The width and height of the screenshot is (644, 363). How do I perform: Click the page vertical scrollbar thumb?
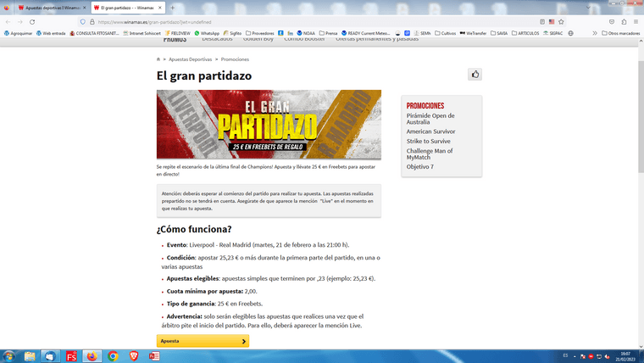[x=641, y=117]
